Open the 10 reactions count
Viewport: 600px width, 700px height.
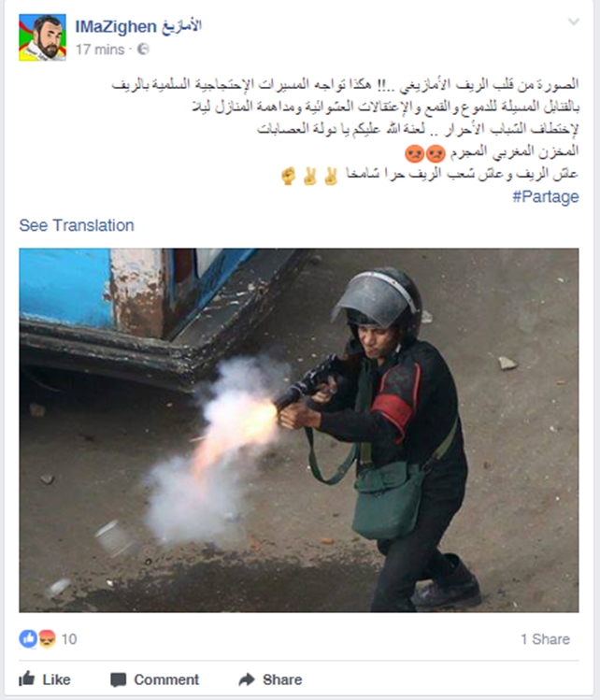pos(69,639)
